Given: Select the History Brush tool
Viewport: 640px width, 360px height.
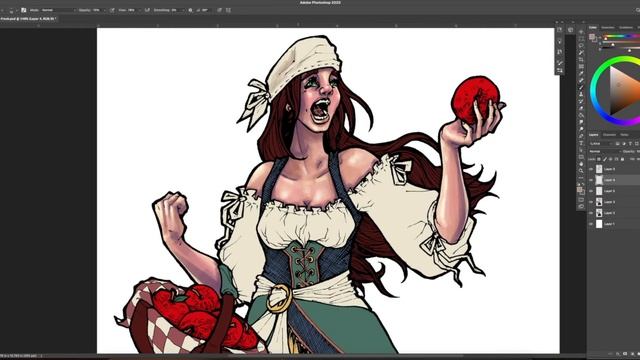Looking at the screenshot, I should [x=581, y=101].
